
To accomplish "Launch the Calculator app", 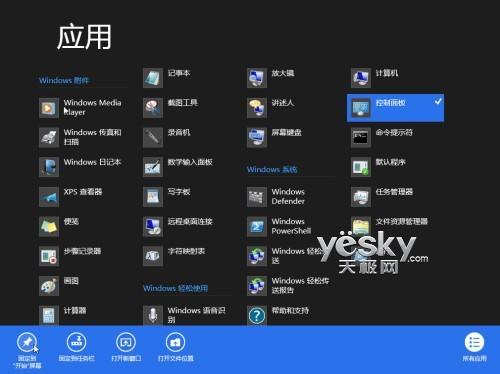I will 63,315.
